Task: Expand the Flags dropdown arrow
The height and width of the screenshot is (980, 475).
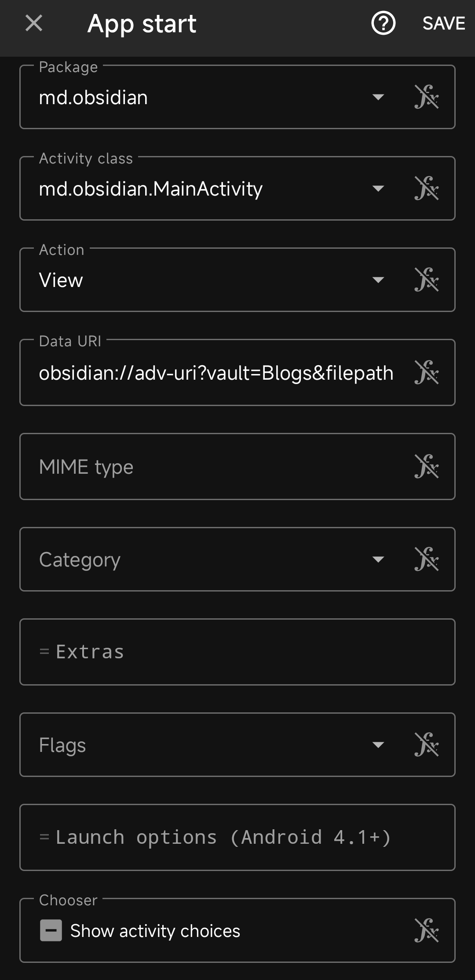Action: pyautogui.click(x=378, y=745)
